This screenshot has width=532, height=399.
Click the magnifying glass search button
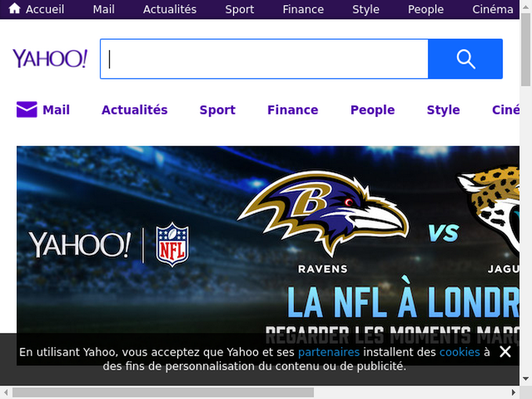tap(465, 59)
